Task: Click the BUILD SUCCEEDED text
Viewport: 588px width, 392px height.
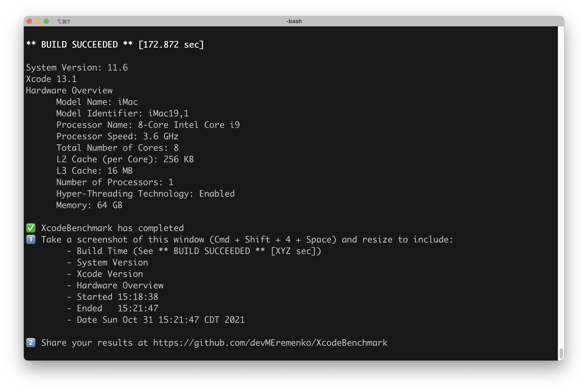Action: pyautogui.click(x=79, y=45)
